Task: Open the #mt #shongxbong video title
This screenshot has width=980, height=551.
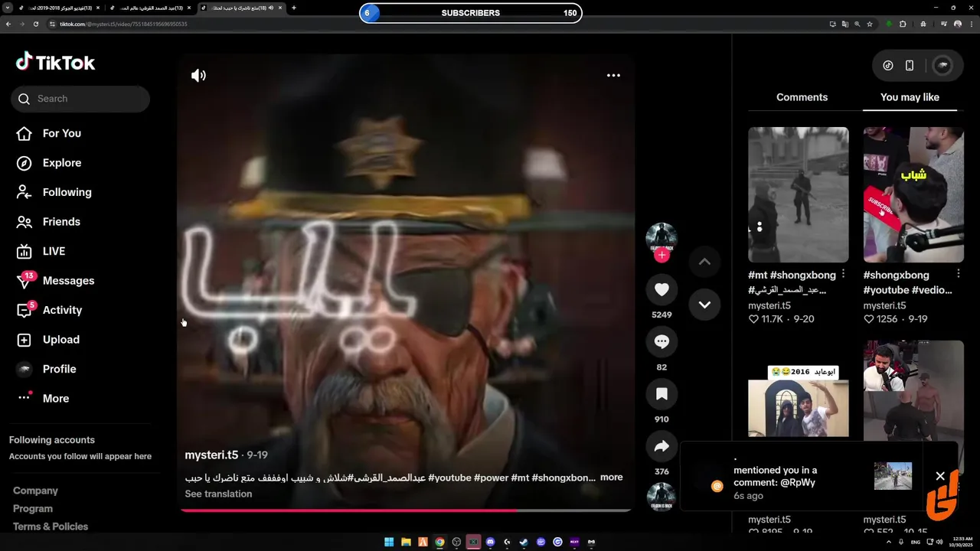Action: (792, 282)
